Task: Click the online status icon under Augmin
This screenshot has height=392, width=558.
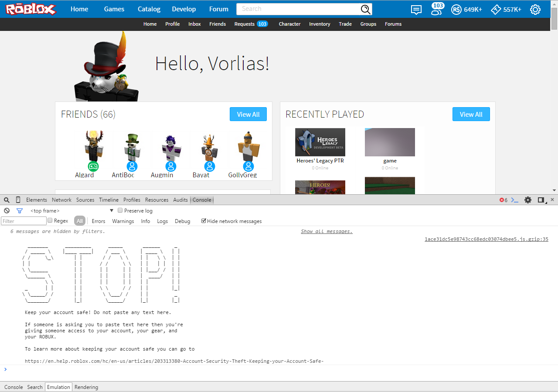Action: pyautogui.click(x=171, y=166)
